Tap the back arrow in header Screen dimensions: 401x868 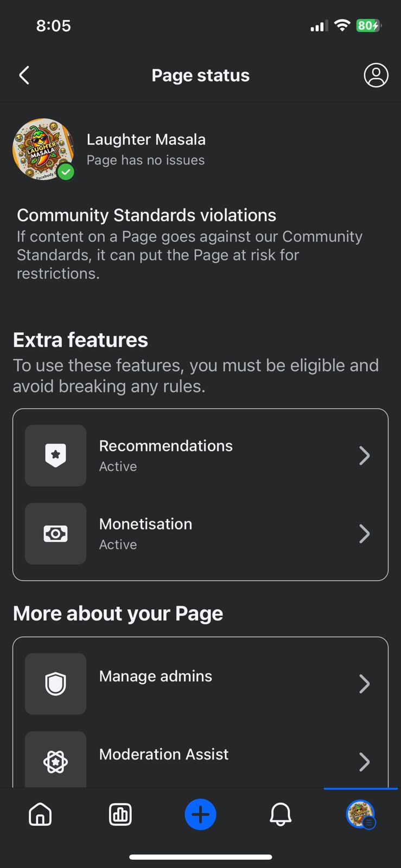[24, 75]
